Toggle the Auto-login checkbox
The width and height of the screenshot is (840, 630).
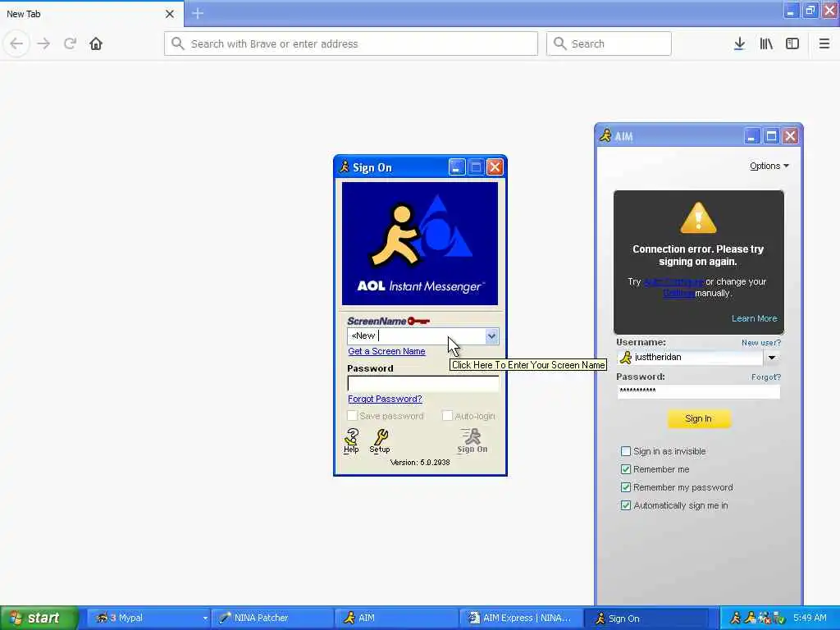[447, 416]
